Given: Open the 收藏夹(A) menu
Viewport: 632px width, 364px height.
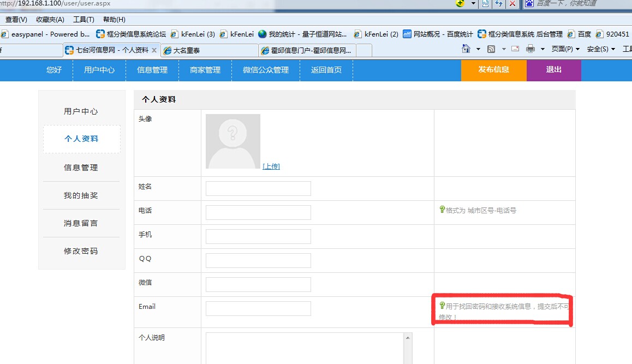Looking at the screenshot, I should pyautogui.click(x=50, y=20).
